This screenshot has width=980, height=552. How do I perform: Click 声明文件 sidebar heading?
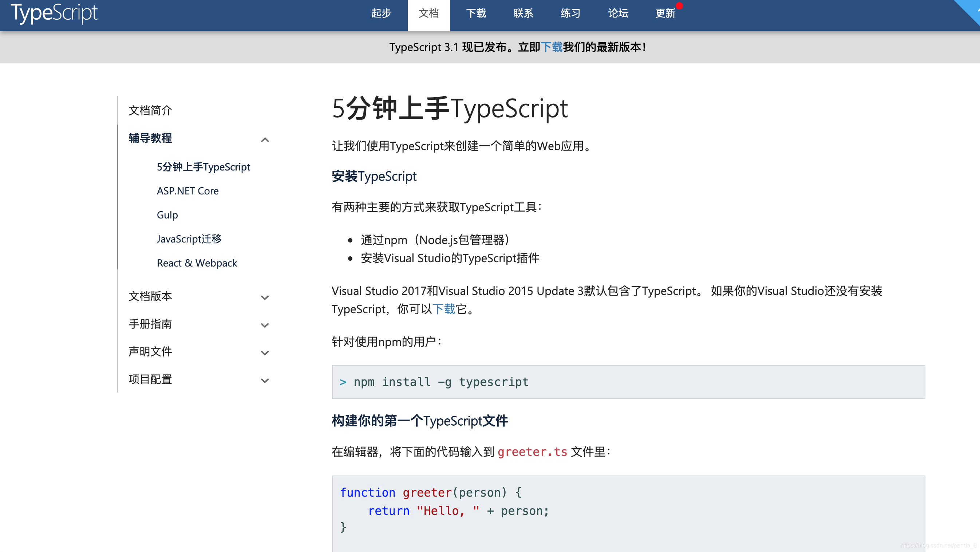pos(150,351)
